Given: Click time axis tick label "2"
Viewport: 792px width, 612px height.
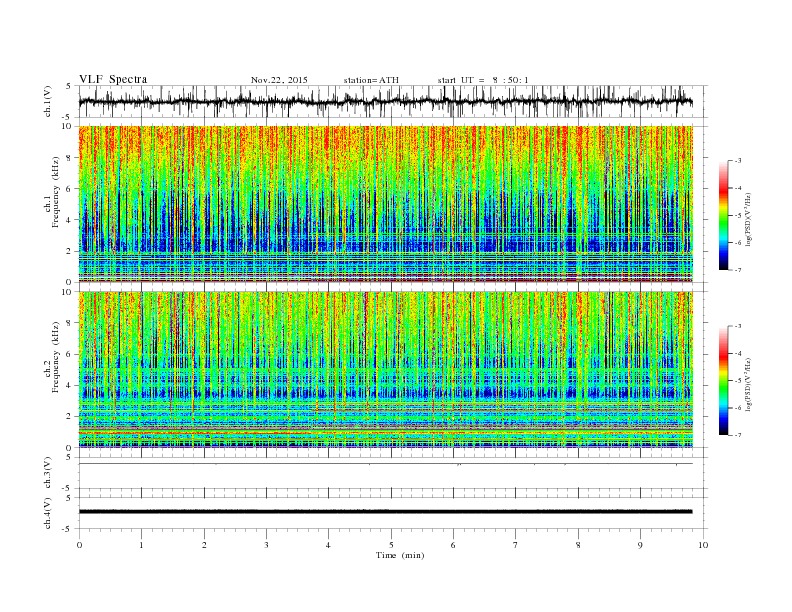Looking at the screenshot, I should click(x=204, y=545).
